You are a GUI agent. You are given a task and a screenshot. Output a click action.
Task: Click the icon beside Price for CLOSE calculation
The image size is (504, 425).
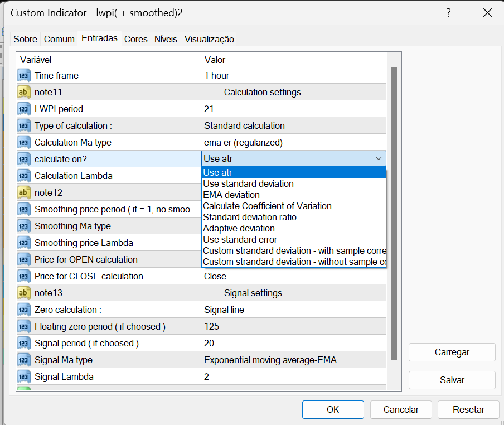click(x=24, y=276)
